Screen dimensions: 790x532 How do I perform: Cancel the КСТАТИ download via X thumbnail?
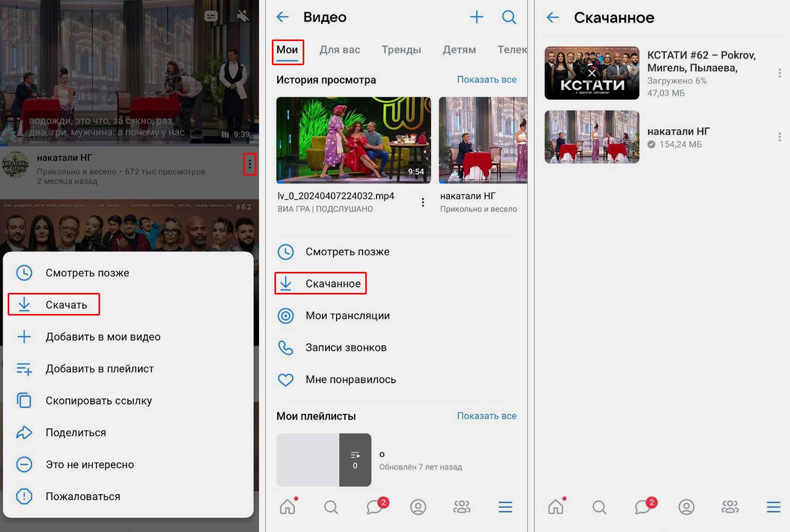point(591,73)
